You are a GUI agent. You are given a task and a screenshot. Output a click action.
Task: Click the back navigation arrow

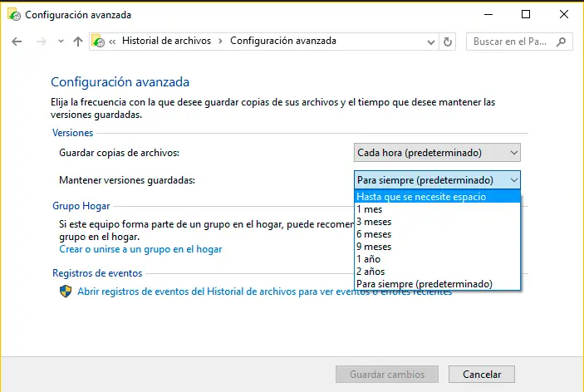17,42
